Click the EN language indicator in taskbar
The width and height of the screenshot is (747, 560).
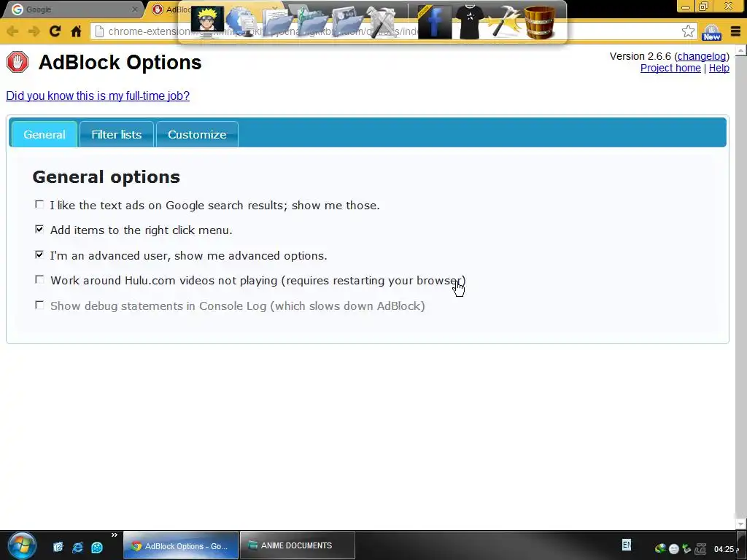[x=627, y=544]
